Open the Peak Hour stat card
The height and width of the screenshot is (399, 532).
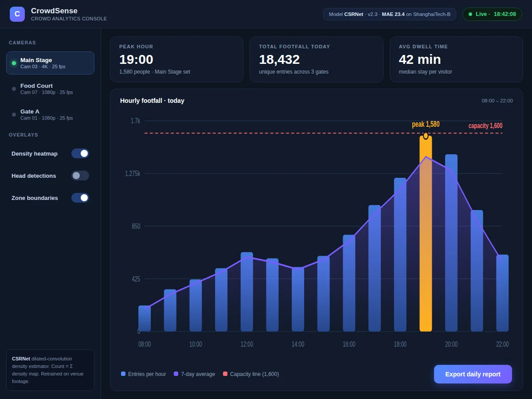[x=176, y=59]
